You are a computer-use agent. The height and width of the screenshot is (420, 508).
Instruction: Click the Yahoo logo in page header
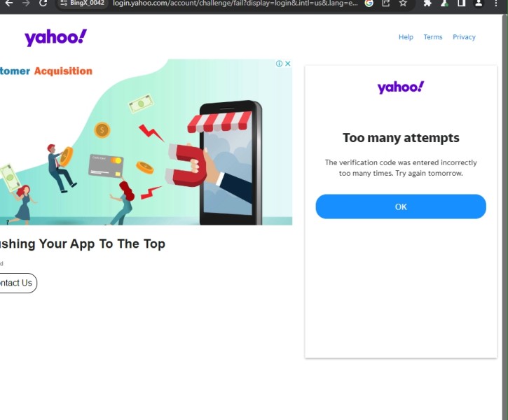click(x=56, y=38)
